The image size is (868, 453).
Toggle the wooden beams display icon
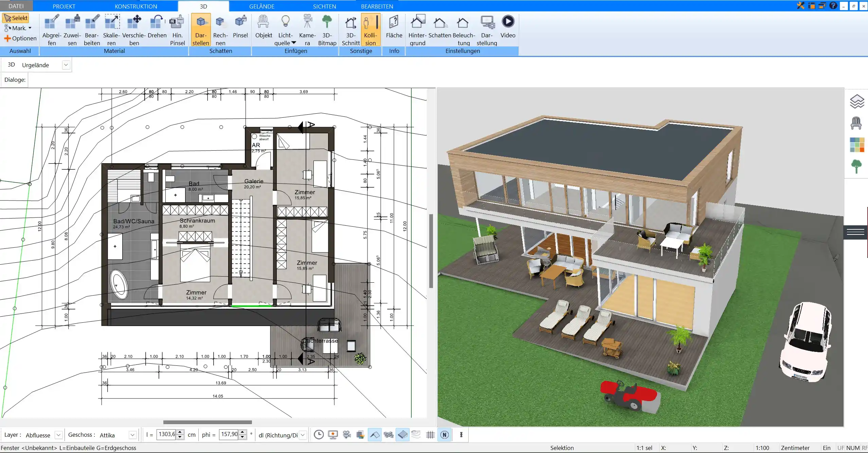388,435
